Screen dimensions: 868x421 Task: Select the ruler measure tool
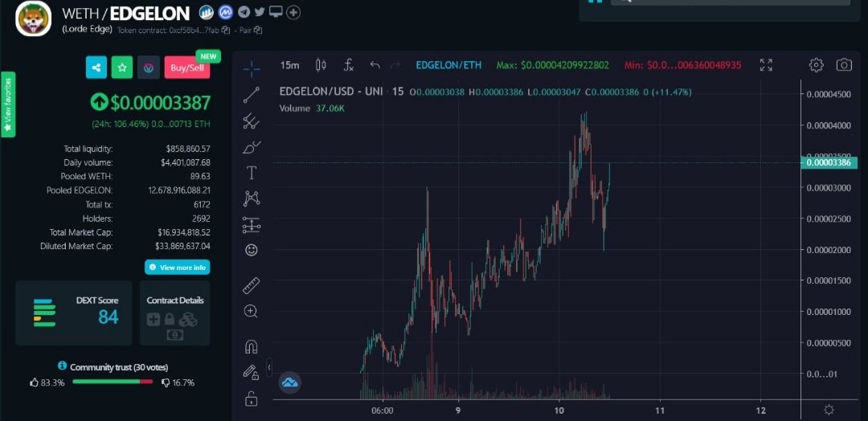[252, 285]
